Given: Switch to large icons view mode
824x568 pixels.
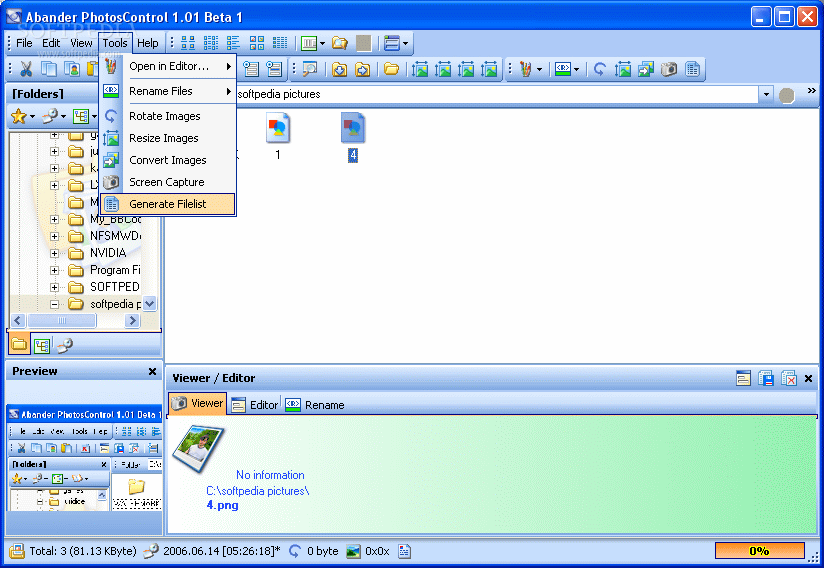Looking at the screenshot, I should point(188,43).
